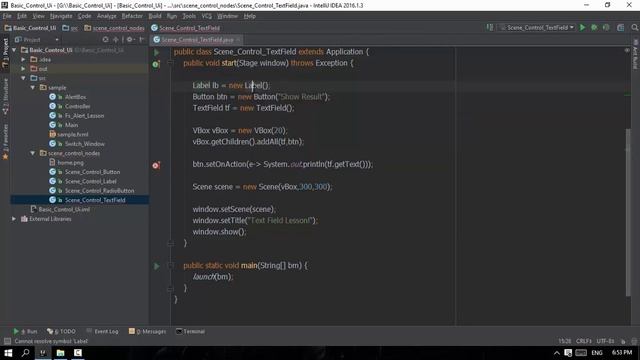
Task: Click inspection eye indicator above editor scrollbar
Action: [627, 50]
